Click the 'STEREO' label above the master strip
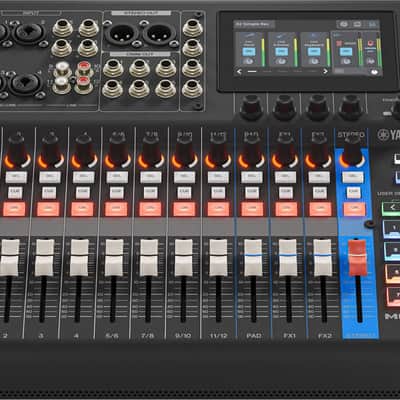 351,135
